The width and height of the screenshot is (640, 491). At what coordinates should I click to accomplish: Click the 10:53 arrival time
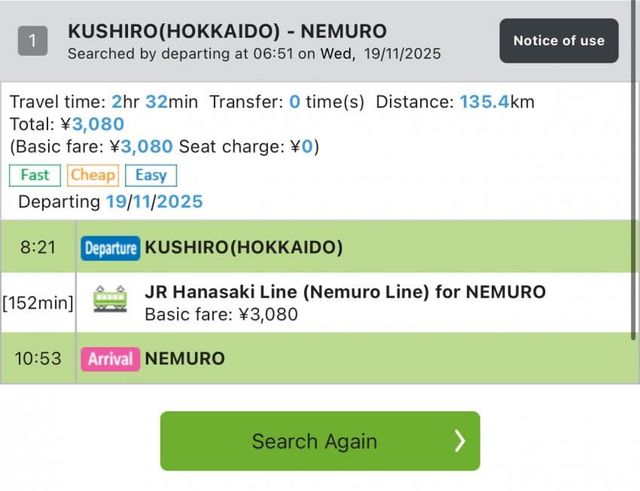point(38,358)
